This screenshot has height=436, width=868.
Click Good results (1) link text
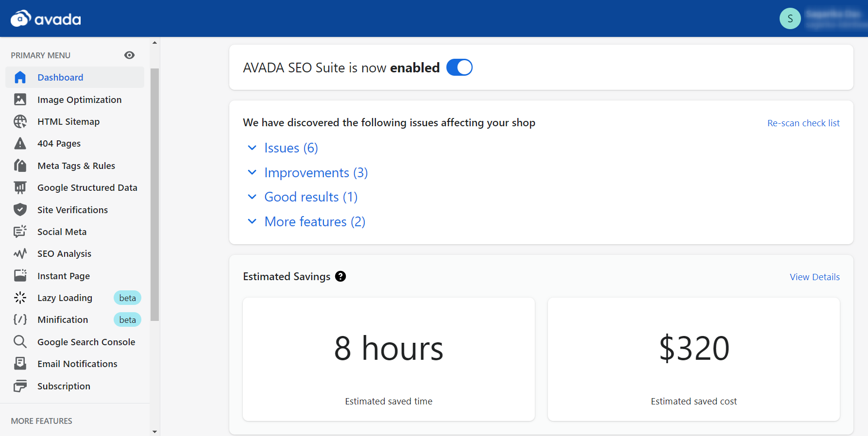click(311, 197)
